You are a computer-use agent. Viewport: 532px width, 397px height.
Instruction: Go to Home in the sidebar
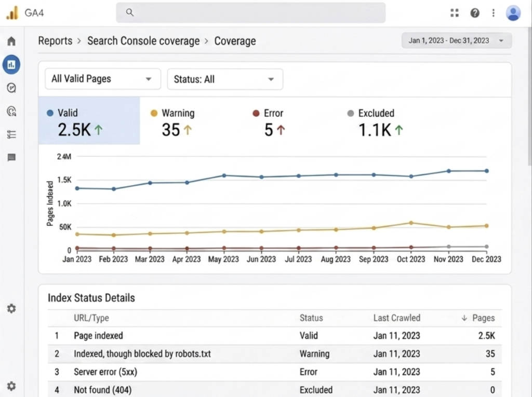11,41
